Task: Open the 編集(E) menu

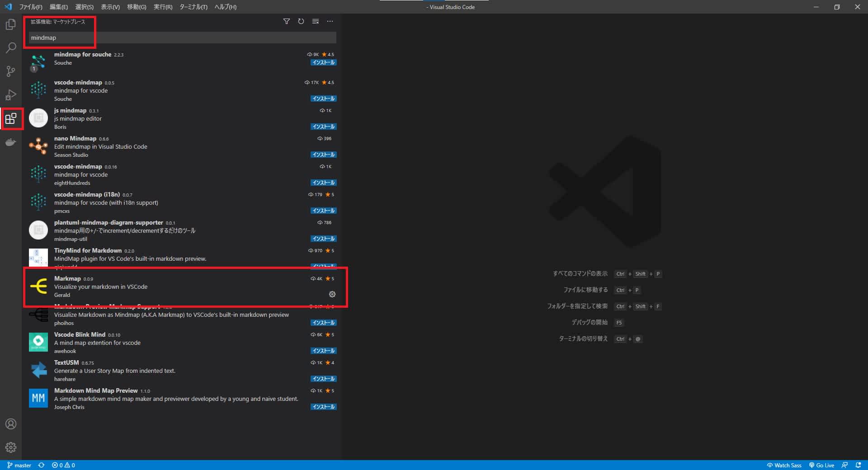Action: pos(59,7)
